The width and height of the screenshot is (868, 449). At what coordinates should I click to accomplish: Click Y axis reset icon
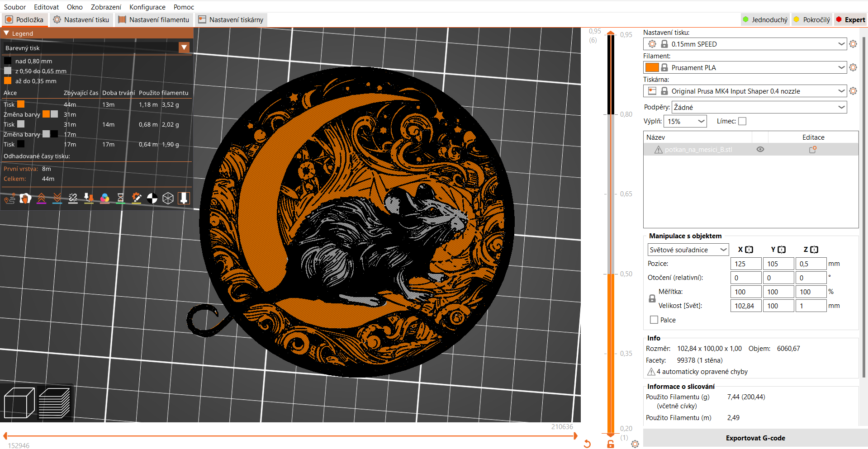tap(782, 250)
